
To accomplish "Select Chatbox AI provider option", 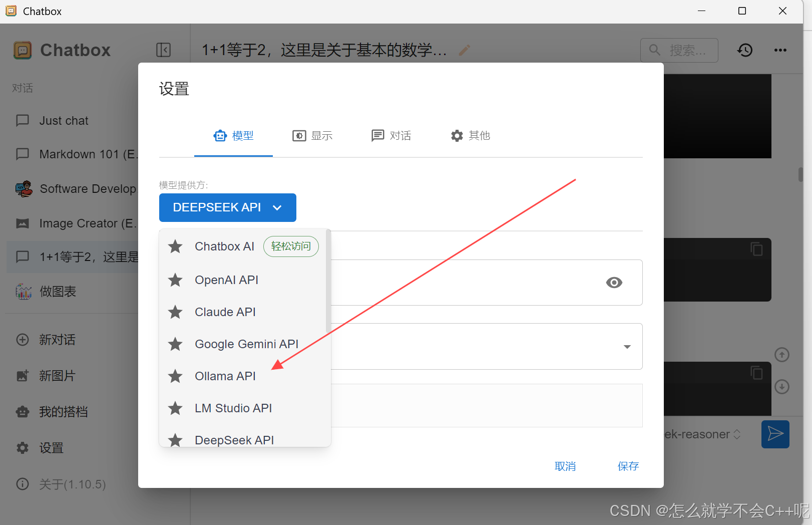I will pos(243,246).
